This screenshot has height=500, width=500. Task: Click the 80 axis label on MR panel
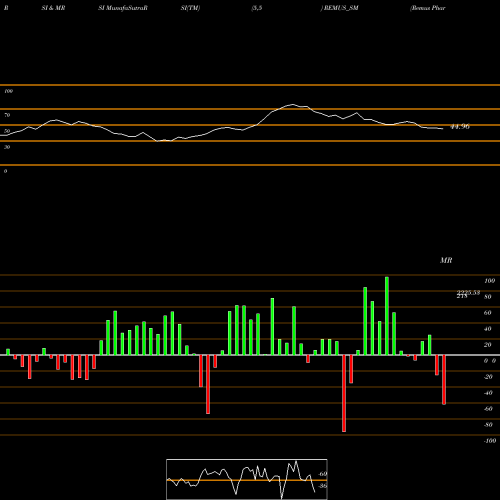(487, 297)
